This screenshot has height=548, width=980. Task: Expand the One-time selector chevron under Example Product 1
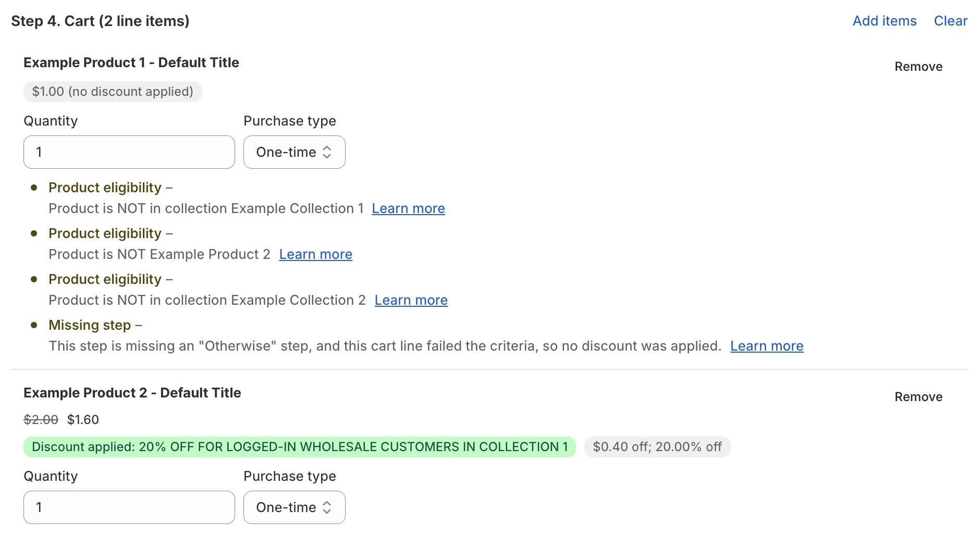point(327,152)
